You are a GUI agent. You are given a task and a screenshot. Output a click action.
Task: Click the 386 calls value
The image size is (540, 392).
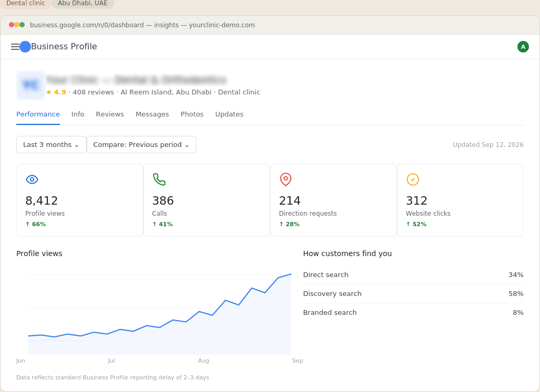pos(163,200)
